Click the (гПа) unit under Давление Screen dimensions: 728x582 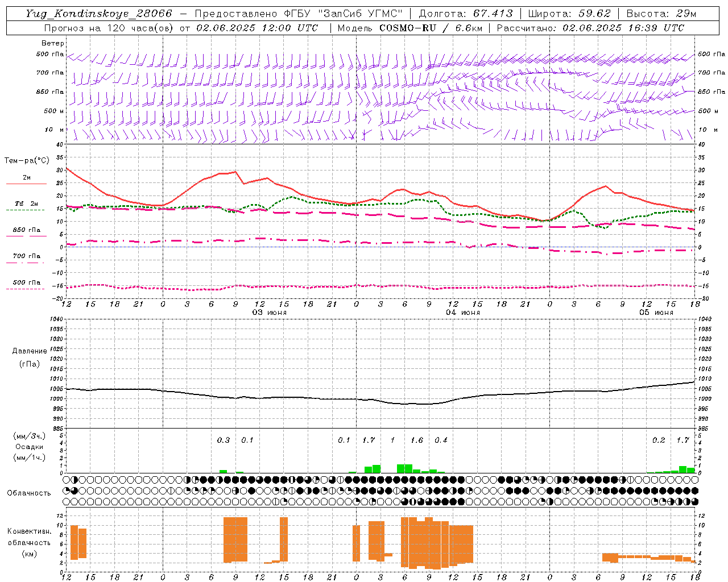(29, 364)
